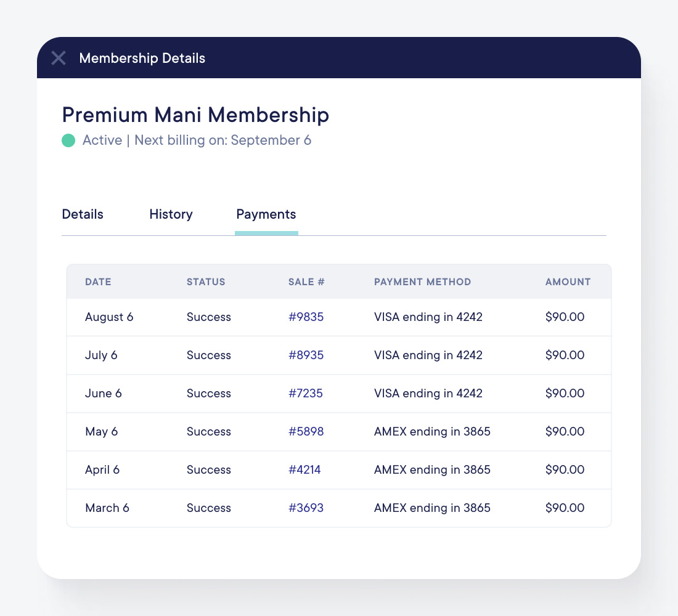The width and height of the screenshot is (678, 616).
Task: Click AMEX ending in 3865 entry
Action: click(x=432, y=431)
